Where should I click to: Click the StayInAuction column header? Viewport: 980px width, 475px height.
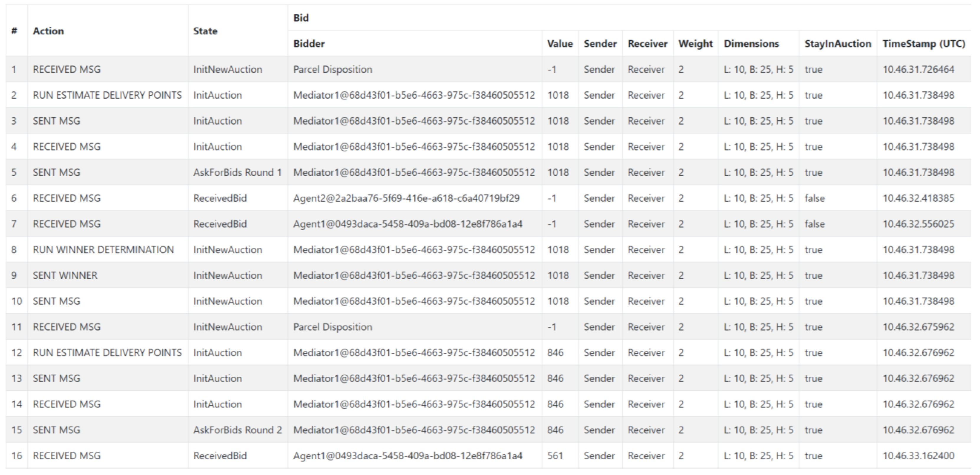[x=837, y=44]
